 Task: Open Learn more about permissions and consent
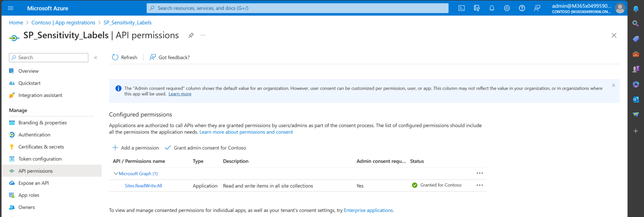coord(246,132)
